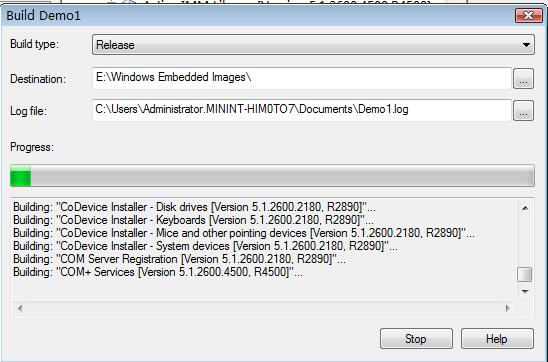
Task: Select log line 'CoDevice Installer - Keyboards'
Action: coord(193,220)
